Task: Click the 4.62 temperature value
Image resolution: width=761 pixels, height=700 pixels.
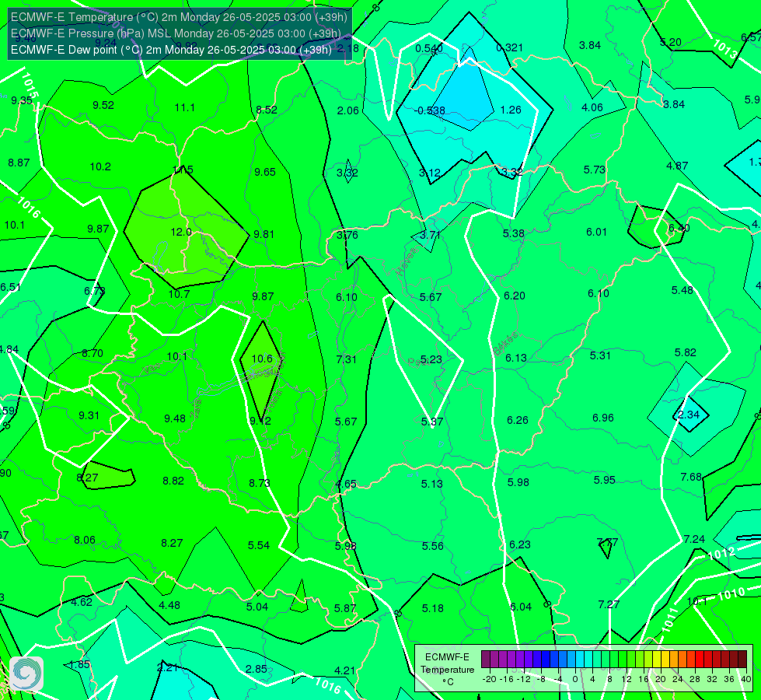Action: pyautogui.click(x=82, y=602)
